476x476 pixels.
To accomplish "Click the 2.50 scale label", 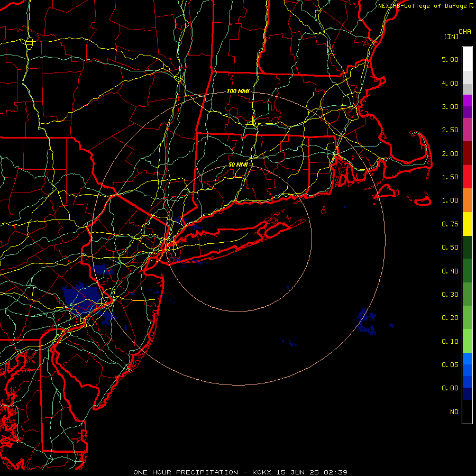I will pos(450,130).
